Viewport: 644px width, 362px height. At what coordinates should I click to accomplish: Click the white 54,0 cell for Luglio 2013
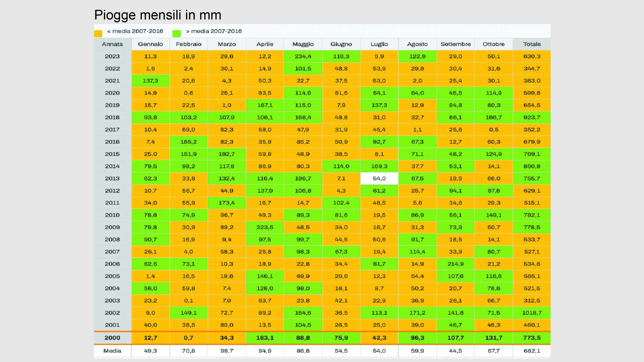379,179
